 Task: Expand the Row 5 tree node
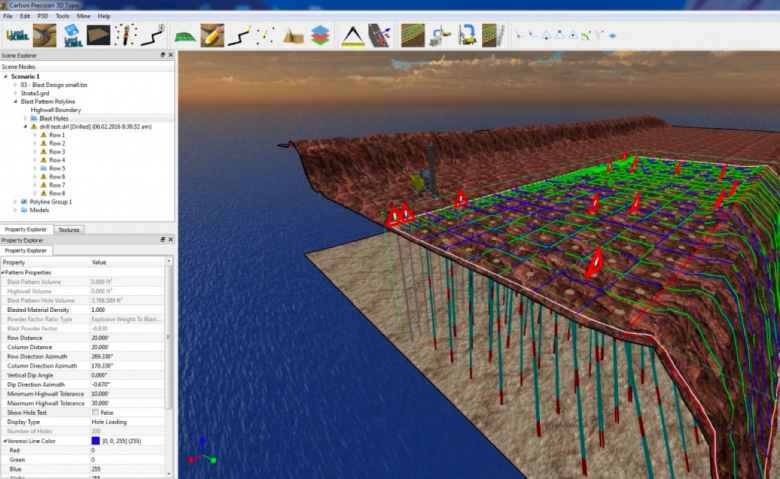[x=35, y=168]
